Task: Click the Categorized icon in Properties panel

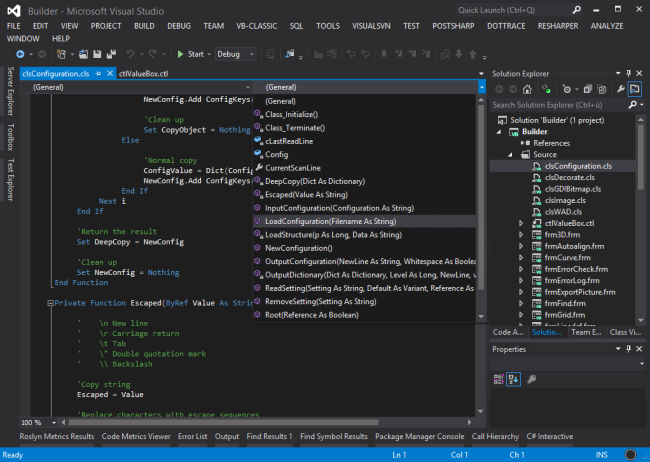Action: coord(500,378)
